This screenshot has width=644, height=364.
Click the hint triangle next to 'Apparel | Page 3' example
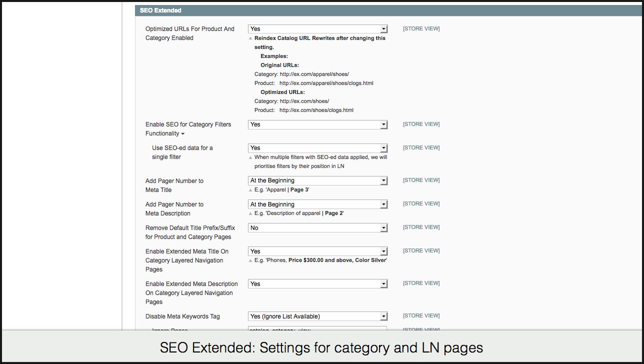click(x=250, y=190)
